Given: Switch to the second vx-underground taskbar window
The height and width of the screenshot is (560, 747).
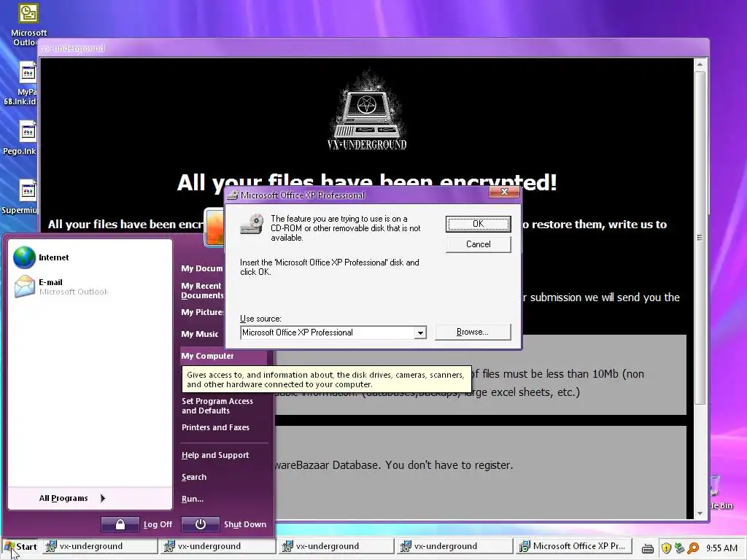Looking at the screenshot, I should (218, 546).
